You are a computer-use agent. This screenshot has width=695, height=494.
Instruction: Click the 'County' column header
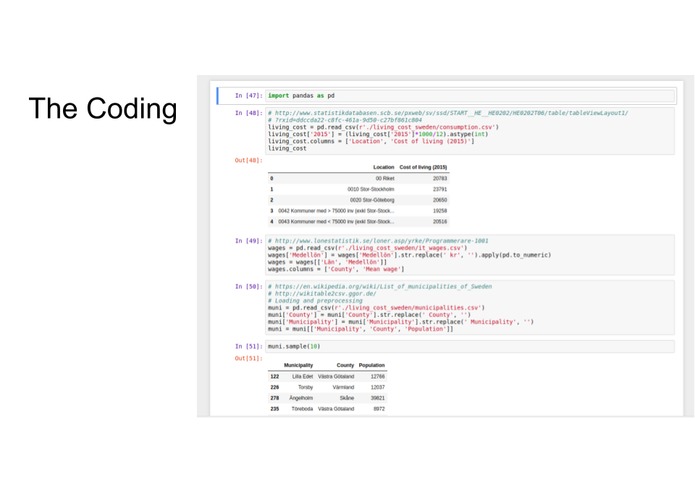point(345,366)
